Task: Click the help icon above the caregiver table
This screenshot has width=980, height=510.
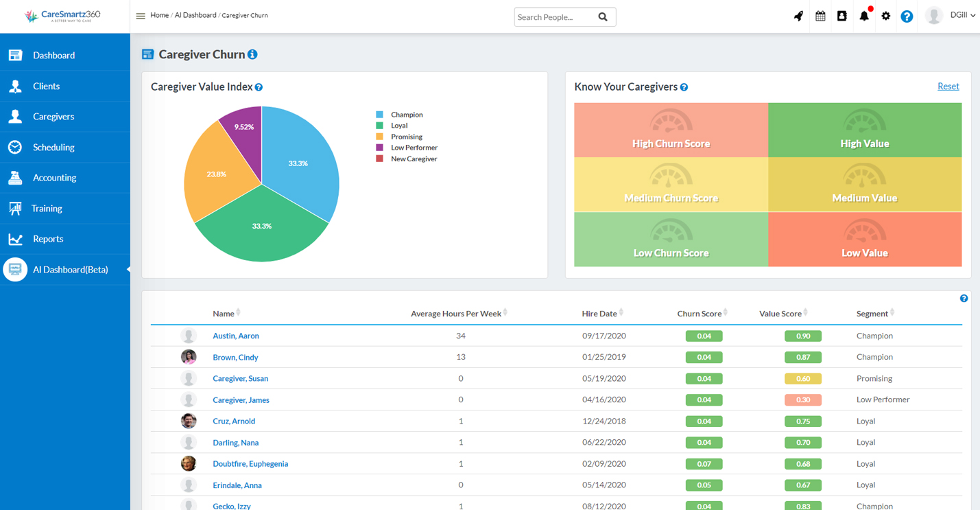Action: coord(964,298)
